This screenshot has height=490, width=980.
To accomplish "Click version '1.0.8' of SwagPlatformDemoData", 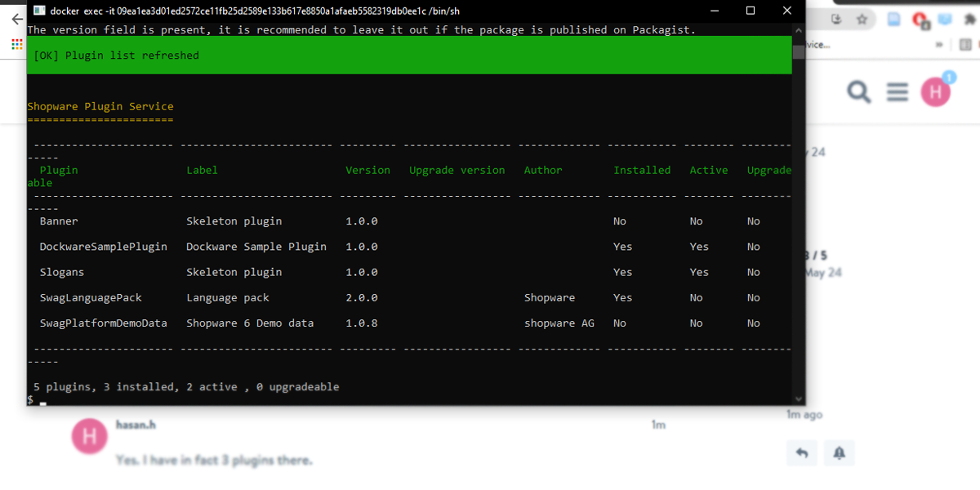I will [362, 323].
